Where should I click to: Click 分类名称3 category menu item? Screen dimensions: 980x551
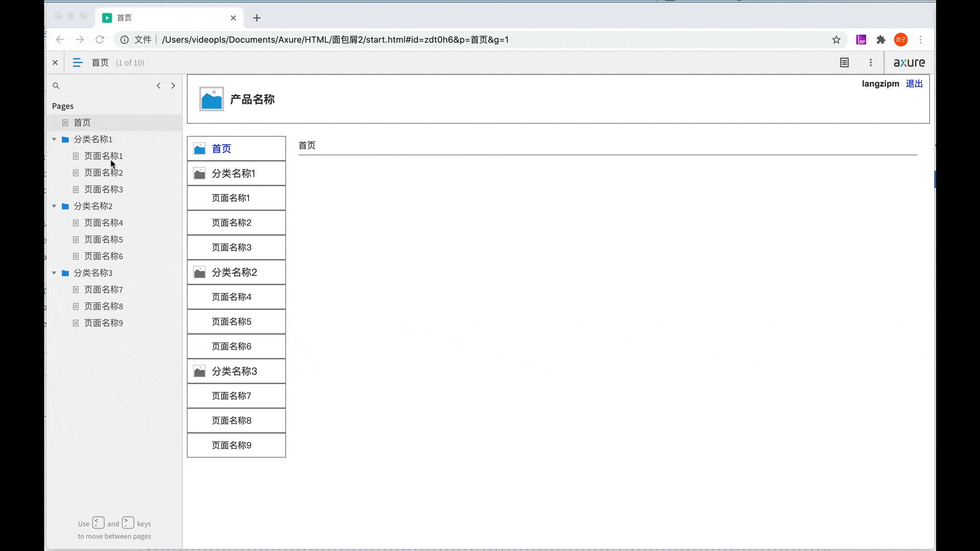point(234,371)
